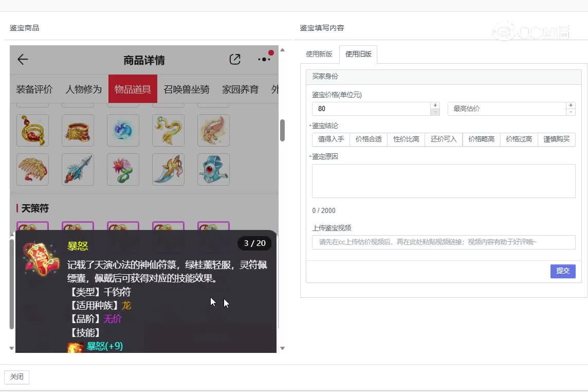This screenshot has width=588, height=392.
Task: Select the blue swirl orb item icon
Action: 123,130
